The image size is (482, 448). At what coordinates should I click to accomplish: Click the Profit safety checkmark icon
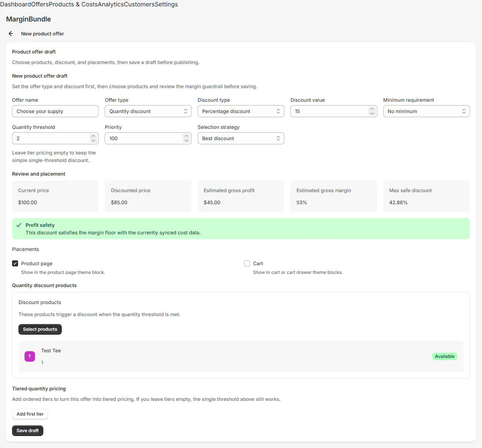click(19, 225)
